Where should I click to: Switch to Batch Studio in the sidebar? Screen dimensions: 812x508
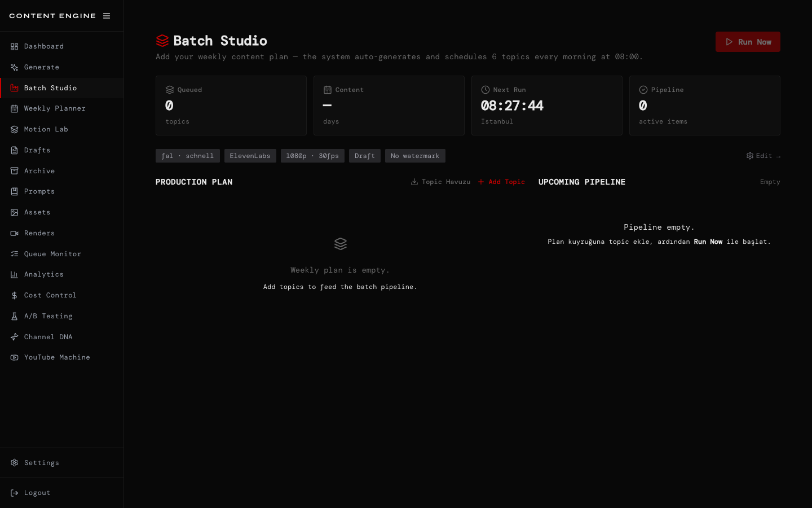pyautogui.click(x=49, y=87)
